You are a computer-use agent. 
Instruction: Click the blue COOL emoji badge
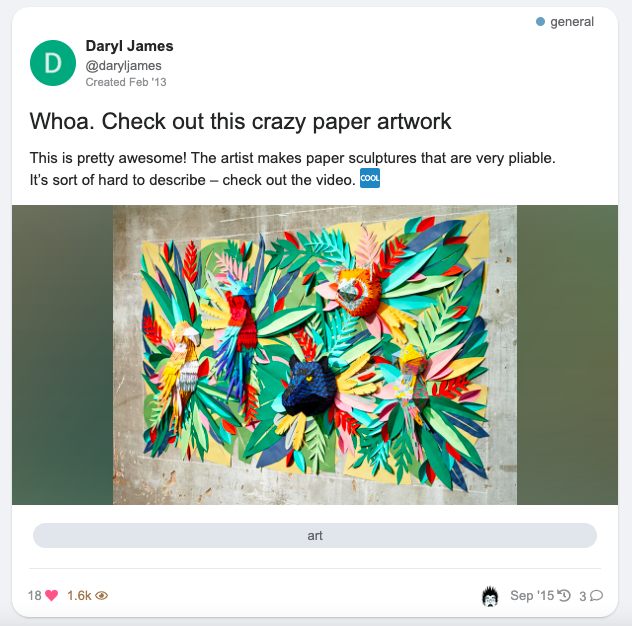(x=370, y=179)
